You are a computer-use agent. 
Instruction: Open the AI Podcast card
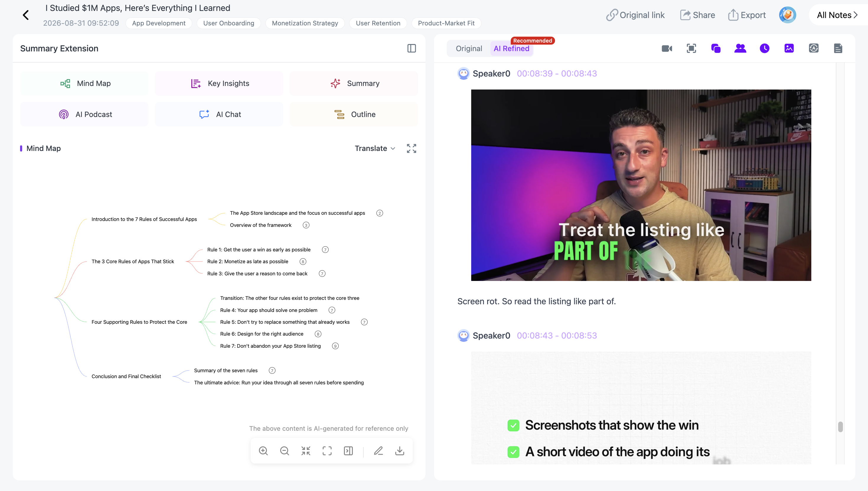84,114
